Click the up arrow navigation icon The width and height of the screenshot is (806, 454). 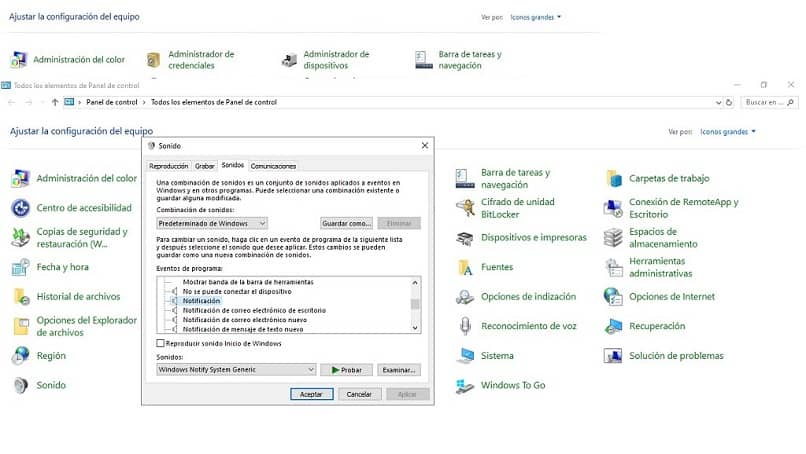coord(54,102)
